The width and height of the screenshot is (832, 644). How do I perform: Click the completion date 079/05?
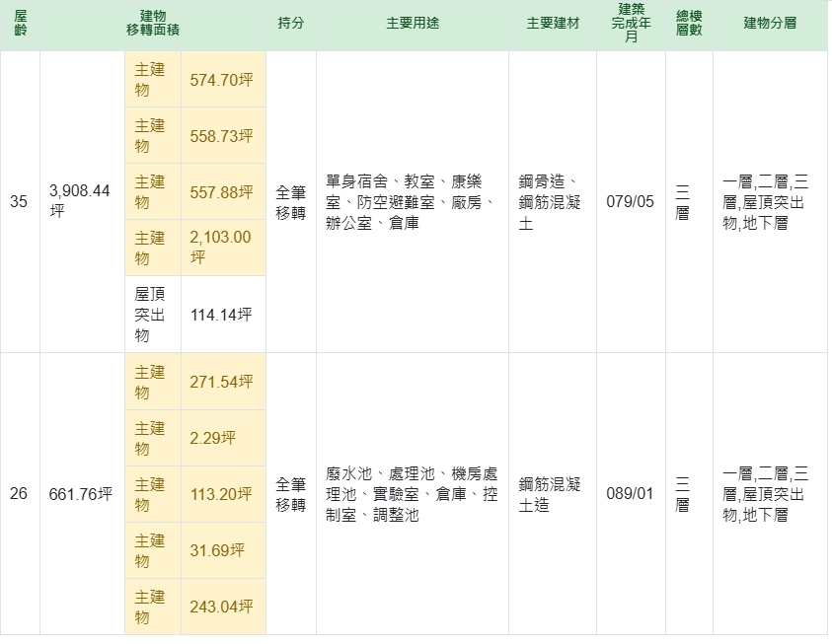(630, 201)
